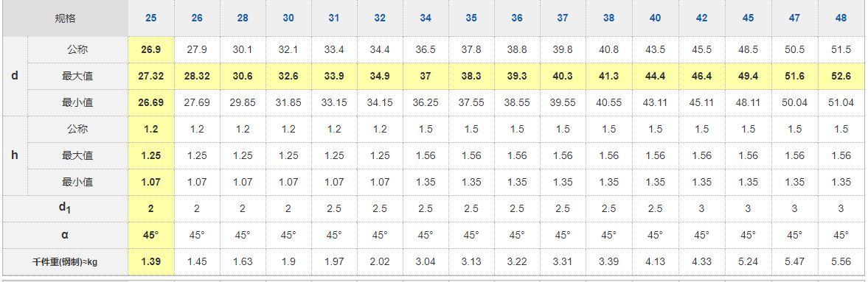Click the 规格 header cell
The height and width of the screenshot is (282, 868).
(x=66, y=18)
